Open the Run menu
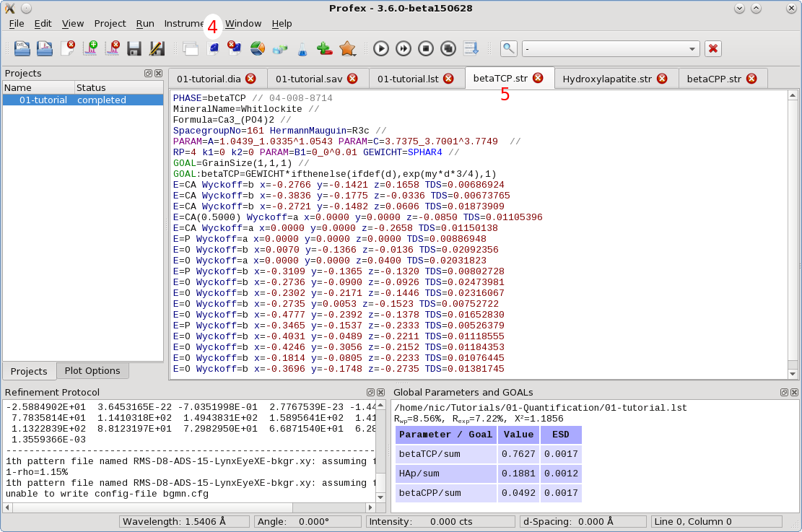Screen dimensions: 802x532 click(145, 24)
